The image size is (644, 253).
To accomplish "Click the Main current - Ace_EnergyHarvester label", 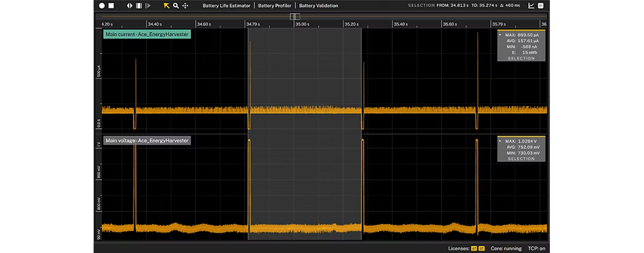I will coord(147,34).
